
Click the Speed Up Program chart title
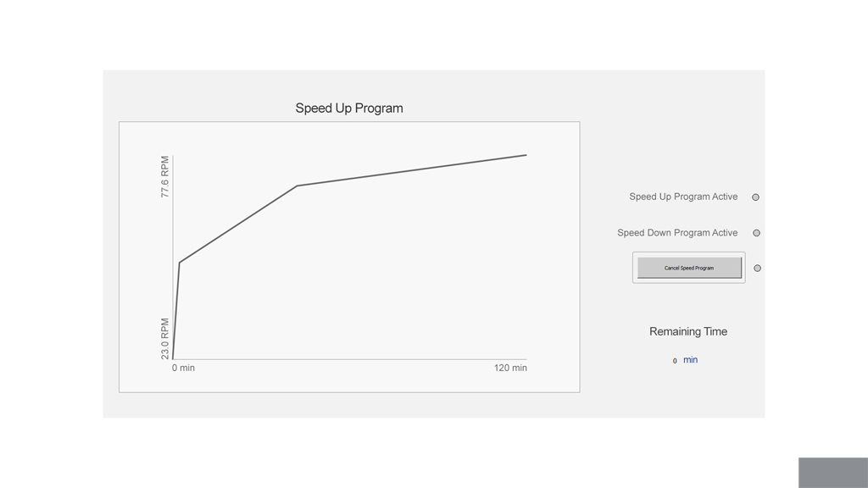349,108
